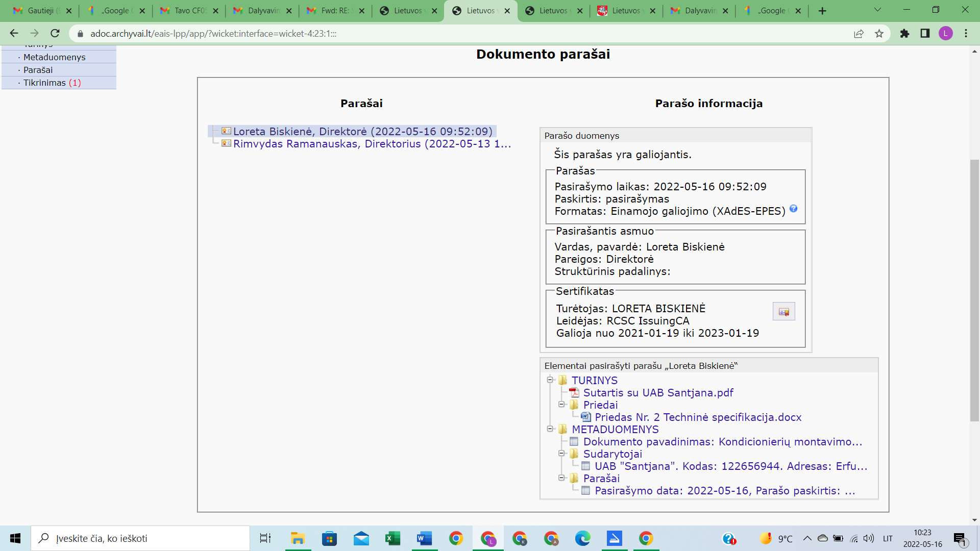Screen dimensions: 980x551
Task: Collapse the METADUOMENYS tree folder
Action: coord(550,429)
